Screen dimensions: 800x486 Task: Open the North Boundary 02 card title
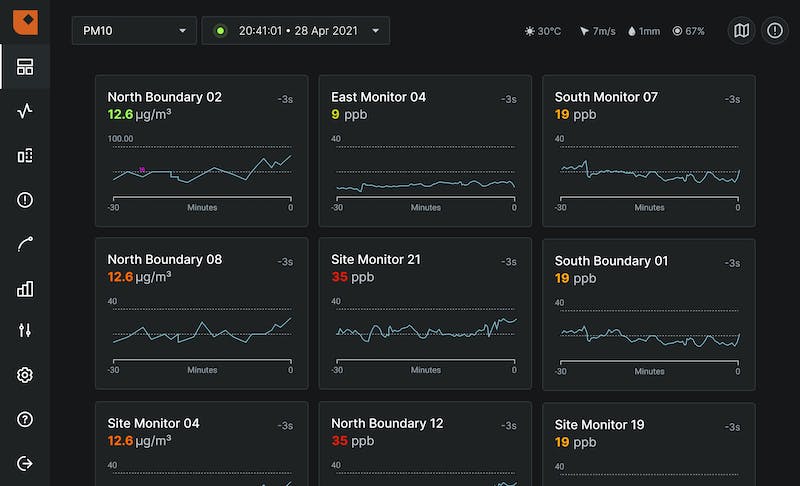tap(164, 97)
